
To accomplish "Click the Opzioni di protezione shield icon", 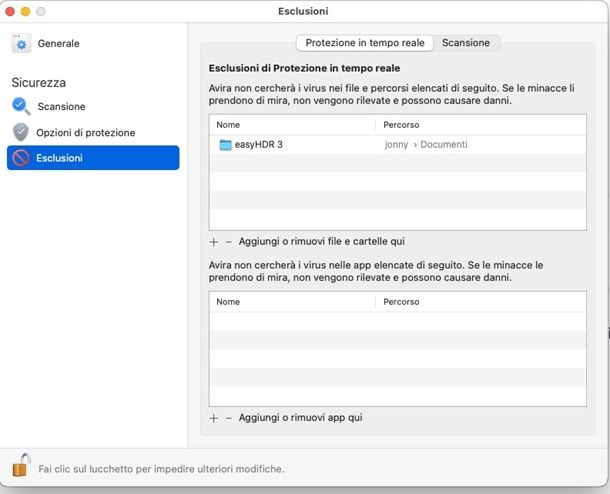I will point(21,132).
